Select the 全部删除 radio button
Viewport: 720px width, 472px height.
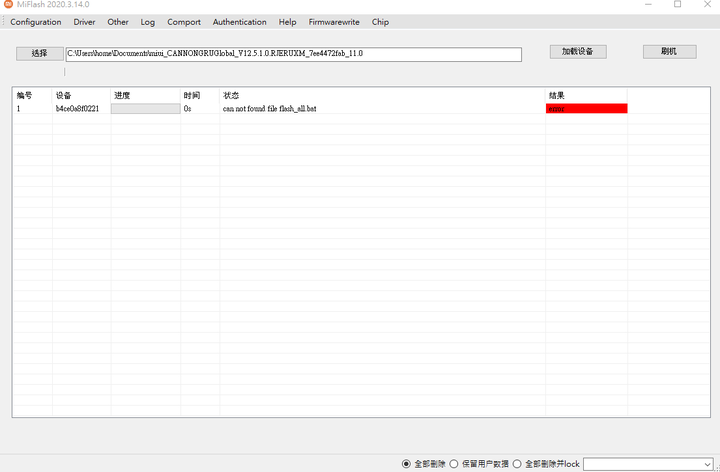tap(406, 464)
